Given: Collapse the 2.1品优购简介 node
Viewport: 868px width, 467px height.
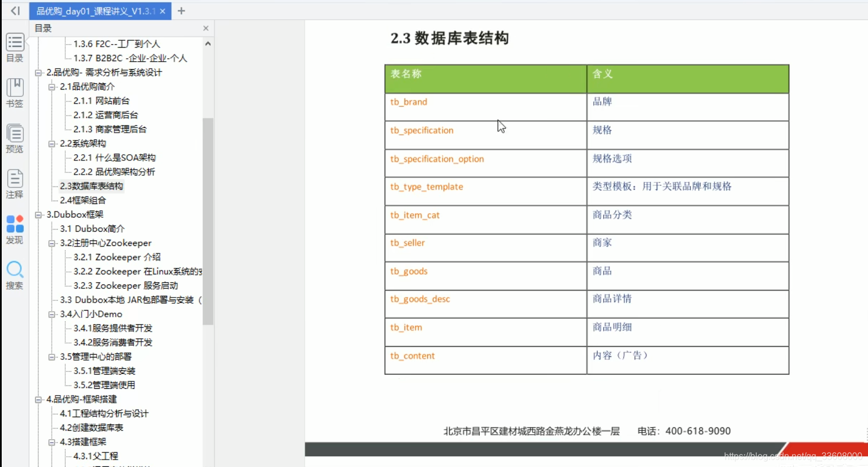Looking at the screenshot, I should tap(52, 87).
